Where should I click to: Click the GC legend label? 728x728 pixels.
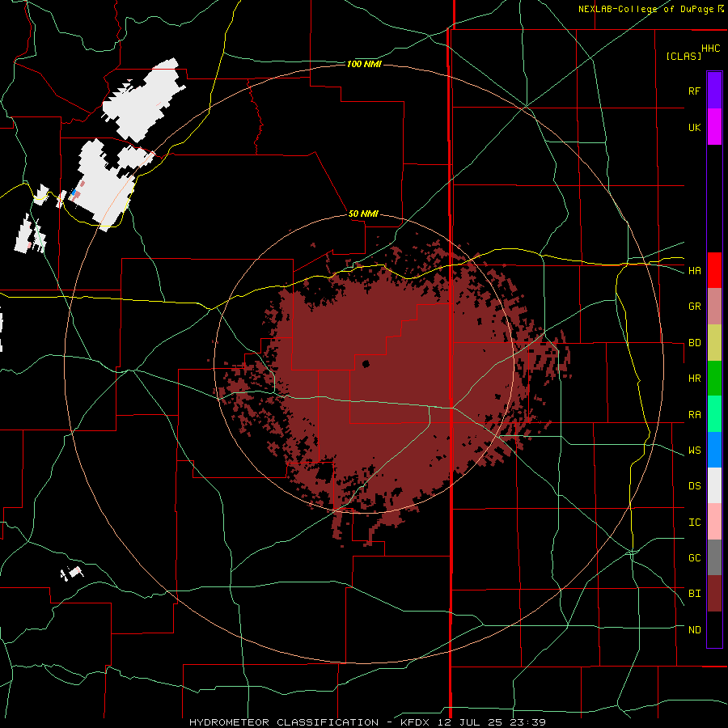click(x=694, y=557)
